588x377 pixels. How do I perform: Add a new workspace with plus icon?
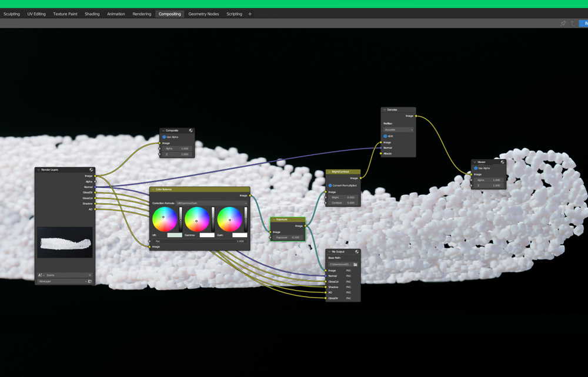pyautogui.click(x=250, y=14)
